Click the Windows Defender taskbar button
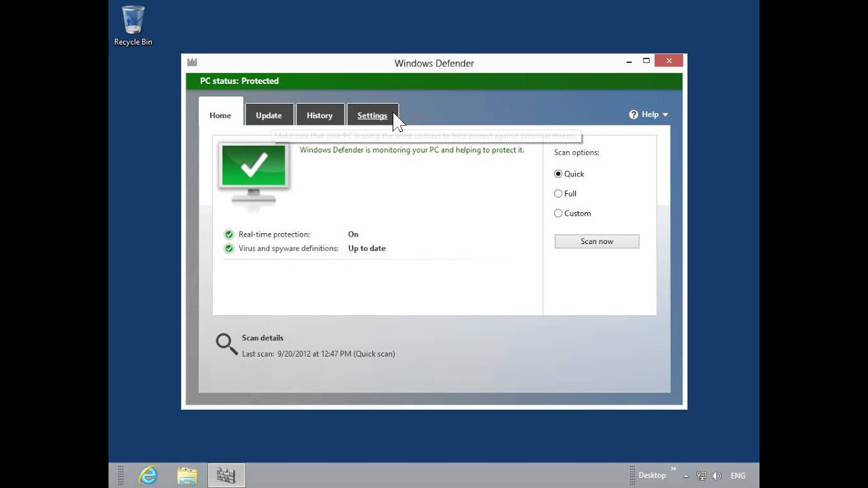 pyautogui.click(x=226, y=476)
